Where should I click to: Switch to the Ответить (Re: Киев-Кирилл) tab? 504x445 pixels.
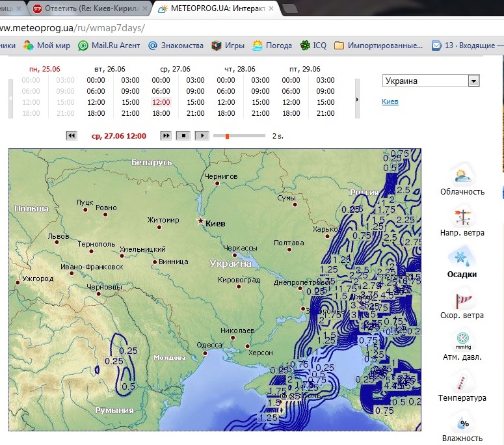[90, 8]
